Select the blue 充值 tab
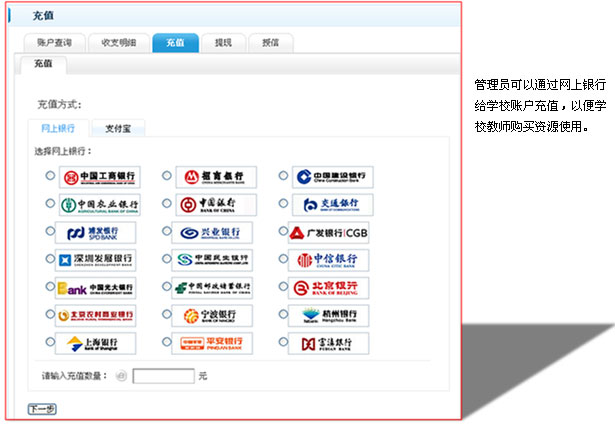The width and height of the screenshot is (615, 425). pyautogui.click(x=175, y=42)
